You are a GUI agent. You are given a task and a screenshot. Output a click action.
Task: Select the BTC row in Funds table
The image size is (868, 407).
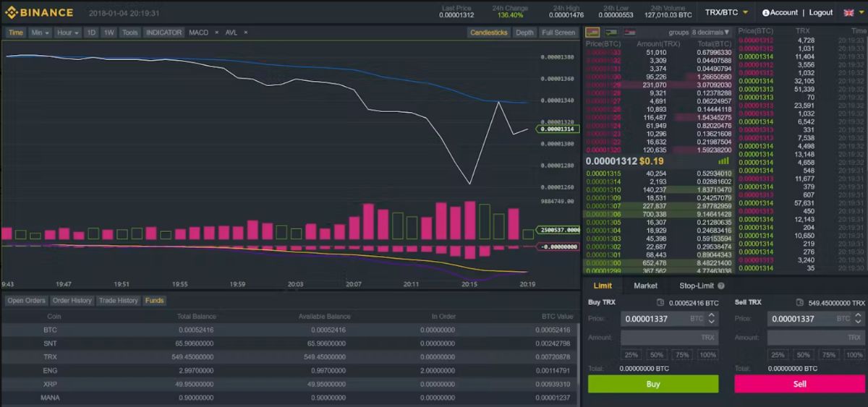coord(289,330)
